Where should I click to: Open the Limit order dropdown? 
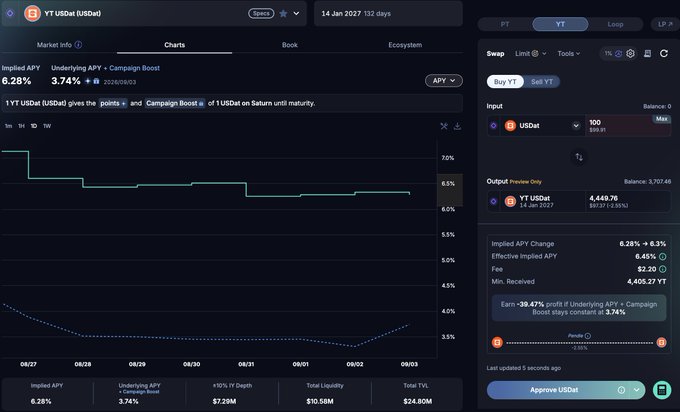[530, 53]
